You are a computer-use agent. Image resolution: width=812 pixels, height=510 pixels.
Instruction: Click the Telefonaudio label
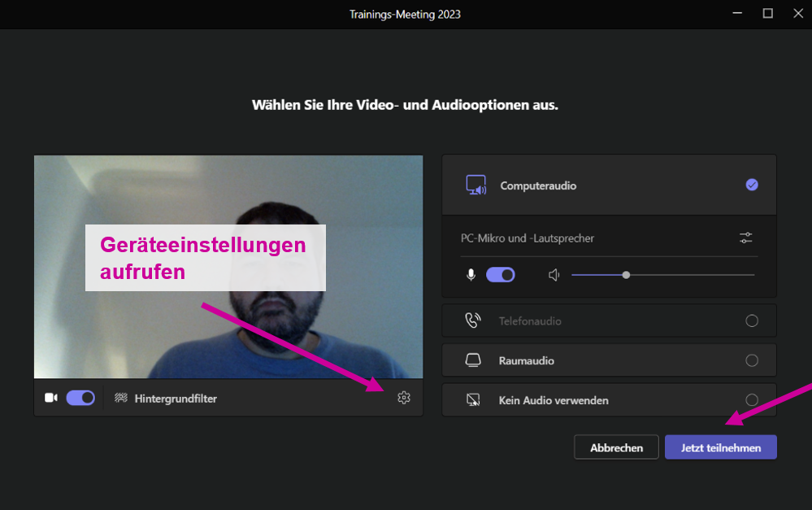tap(530, 321)
